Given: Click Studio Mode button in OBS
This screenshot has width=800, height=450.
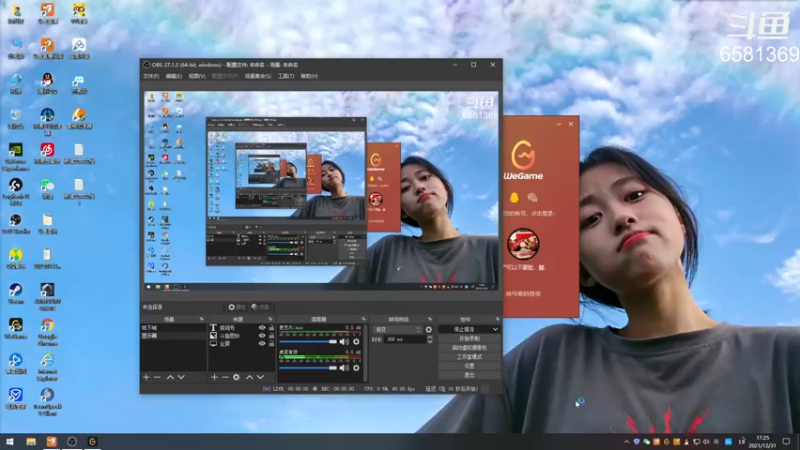Looking at the screenshot, I should pyautogui.click(x=469, y=357).
